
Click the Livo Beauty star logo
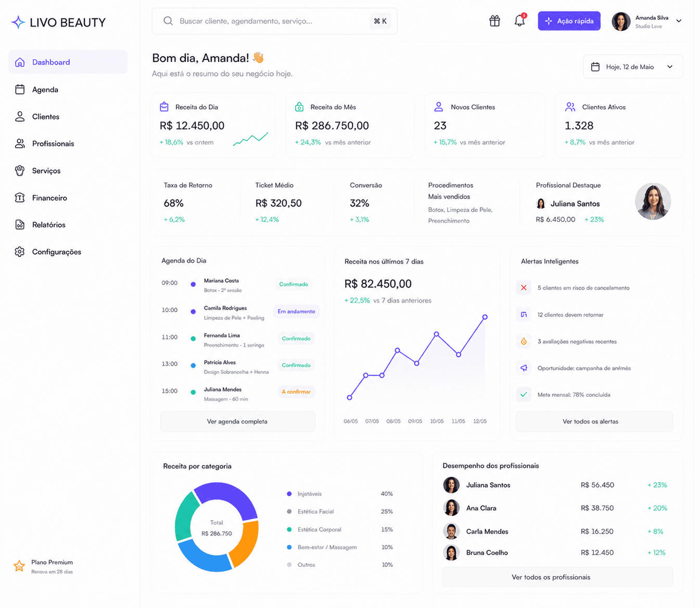(x=18, y=22)
